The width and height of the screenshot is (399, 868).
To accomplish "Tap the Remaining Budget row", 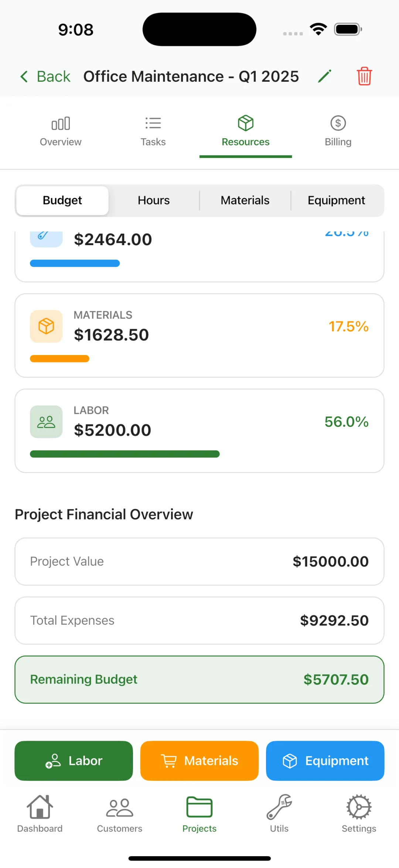I will [x=199, y=679].
